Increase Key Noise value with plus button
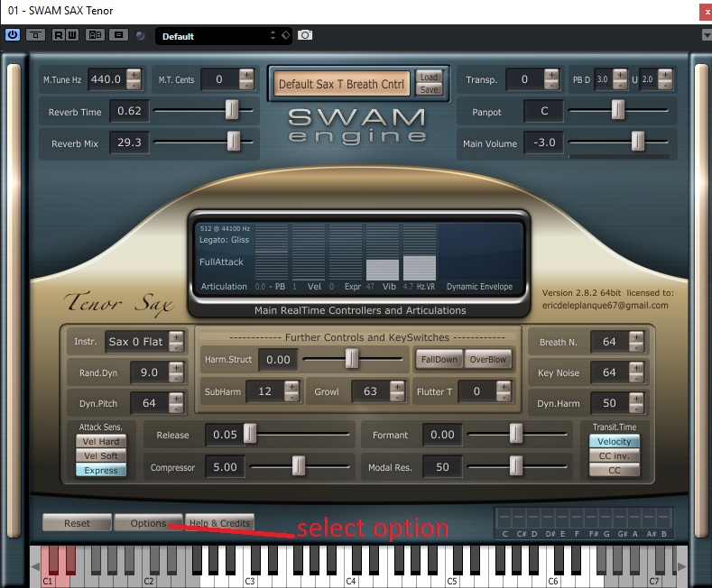 tap(636, 368)
